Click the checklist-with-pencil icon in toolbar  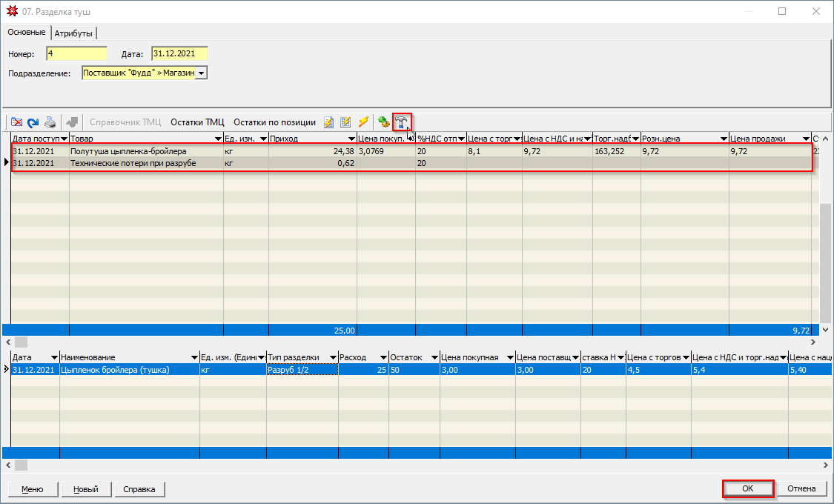pyautogui.click(x=345, y=122)
